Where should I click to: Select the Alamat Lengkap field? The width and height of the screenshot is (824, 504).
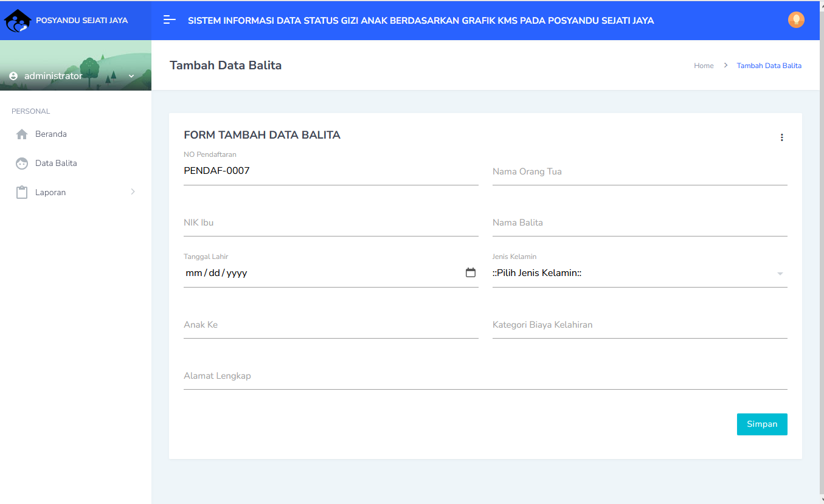pos(485,376)
